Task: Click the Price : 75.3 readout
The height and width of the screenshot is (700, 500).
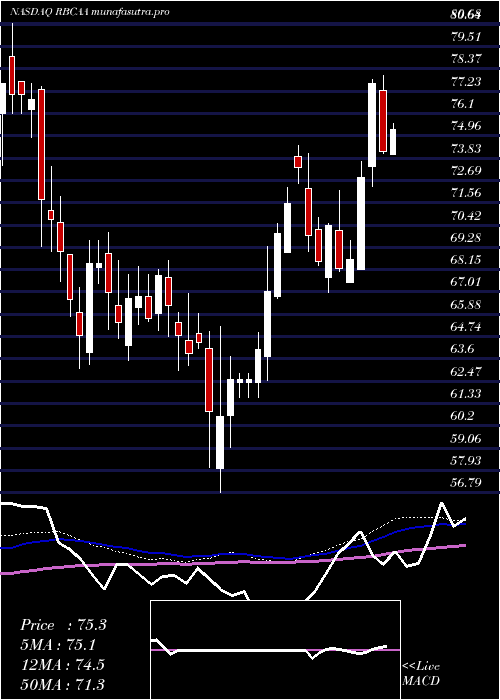Action: tap(63, 625)
